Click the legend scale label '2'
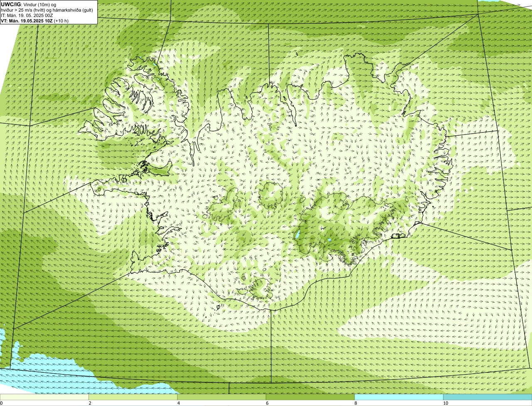Screen dimensions: 532x406 90,403
